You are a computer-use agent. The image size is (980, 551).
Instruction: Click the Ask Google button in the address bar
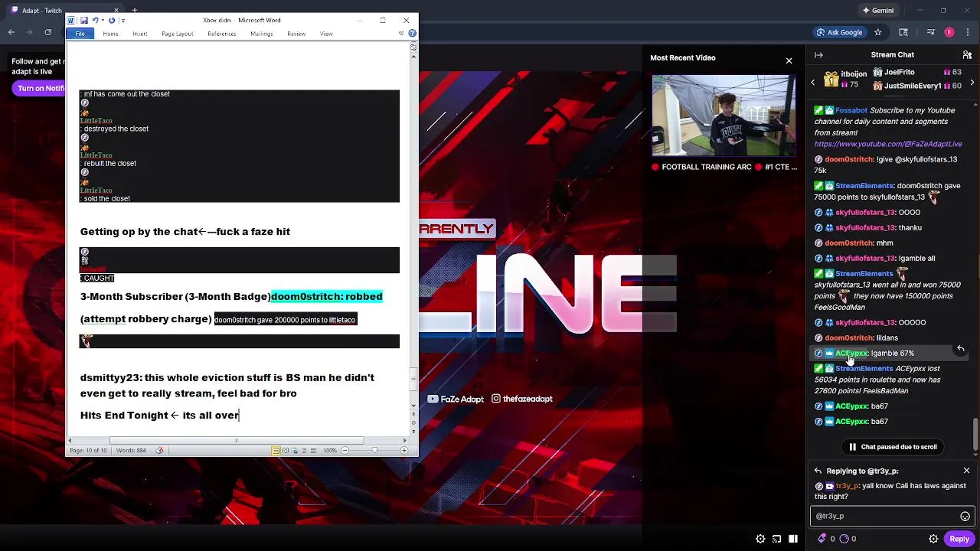click(839, 32)
